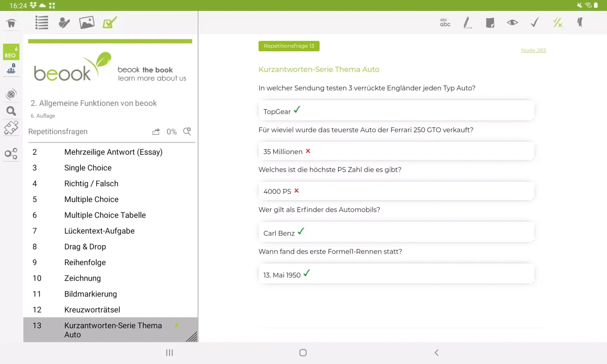Select question 13 Kurzantworten-Serie Thema Auto

[x=111, y=330]
